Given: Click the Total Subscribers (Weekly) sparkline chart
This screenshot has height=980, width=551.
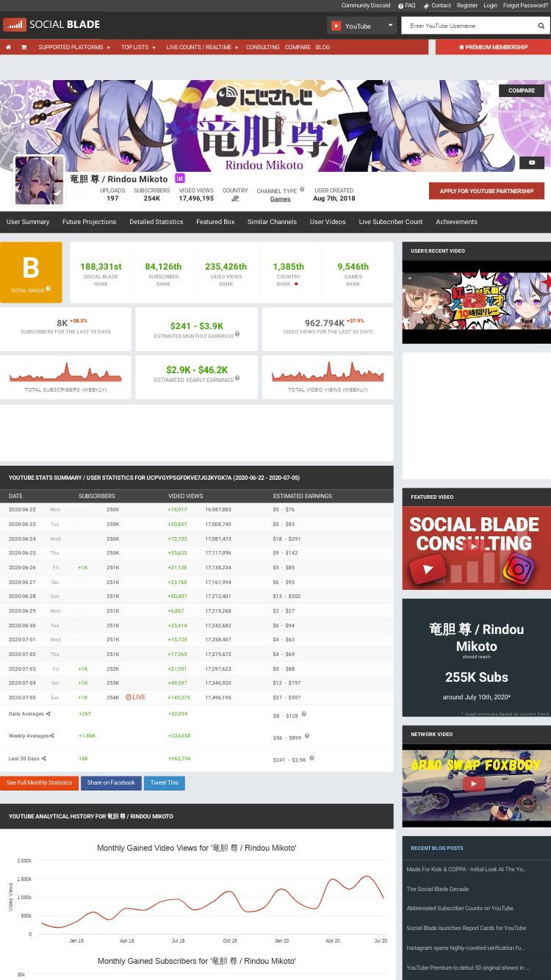Looking at the screenshot, I should (x=65, y=372).
